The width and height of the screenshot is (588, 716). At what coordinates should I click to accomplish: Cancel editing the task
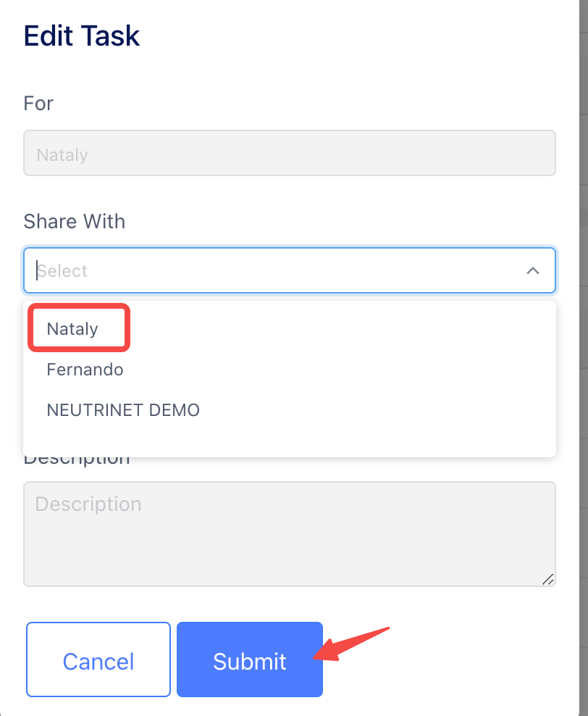click(x=98, y=659)
